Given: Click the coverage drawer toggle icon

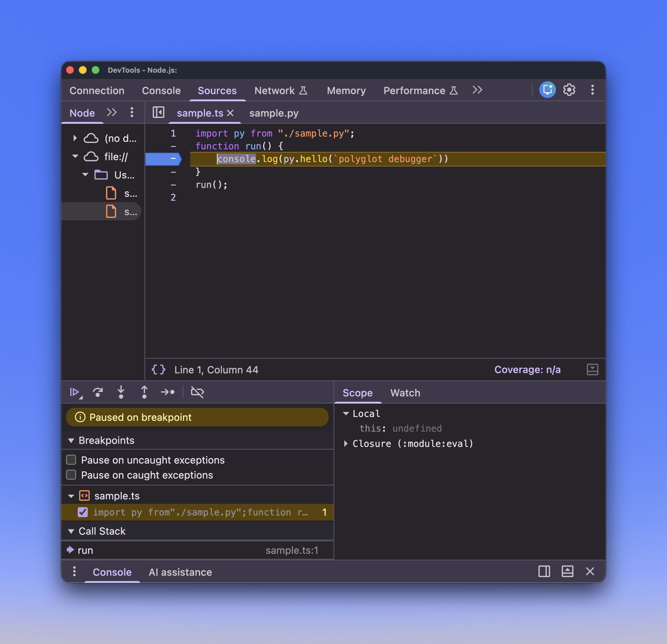Looking at the screenshot, I should point(593,369).
